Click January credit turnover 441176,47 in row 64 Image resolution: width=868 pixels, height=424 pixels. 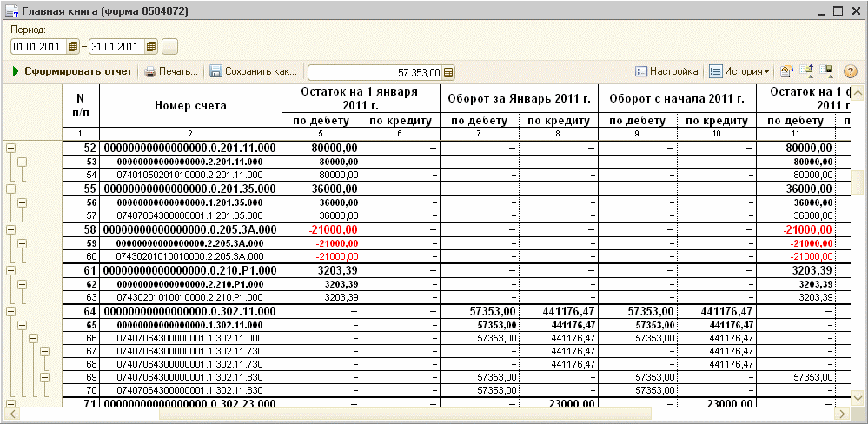point(568,311)
